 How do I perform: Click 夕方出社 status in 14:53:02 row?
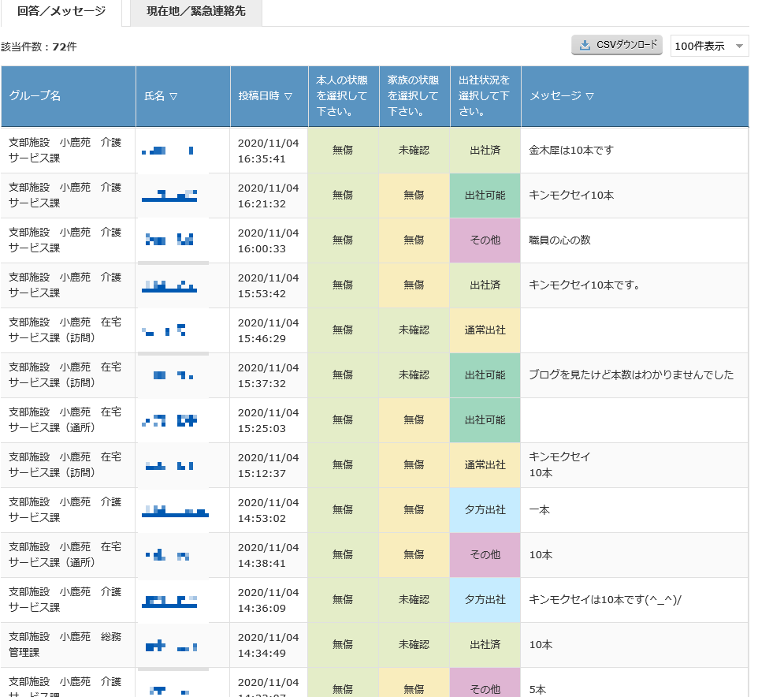click(x=485, y=510)
